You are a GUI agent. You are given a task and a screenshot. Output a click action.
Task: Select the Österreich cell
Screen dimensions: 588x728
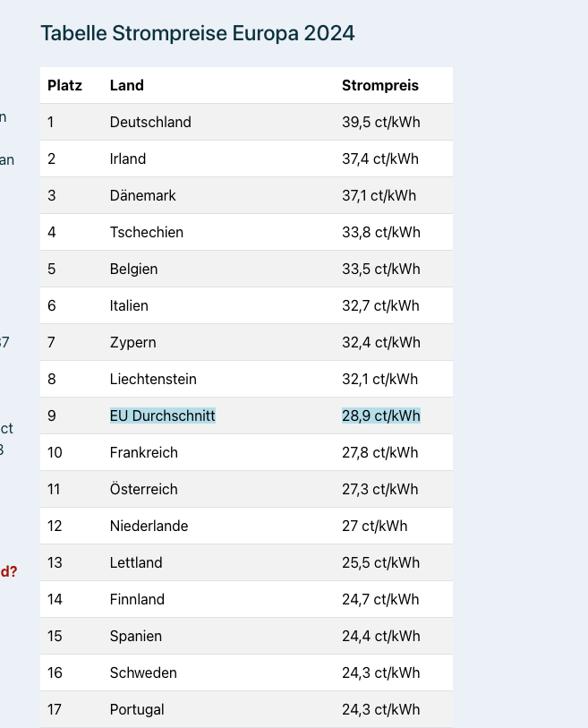[144, 488]
